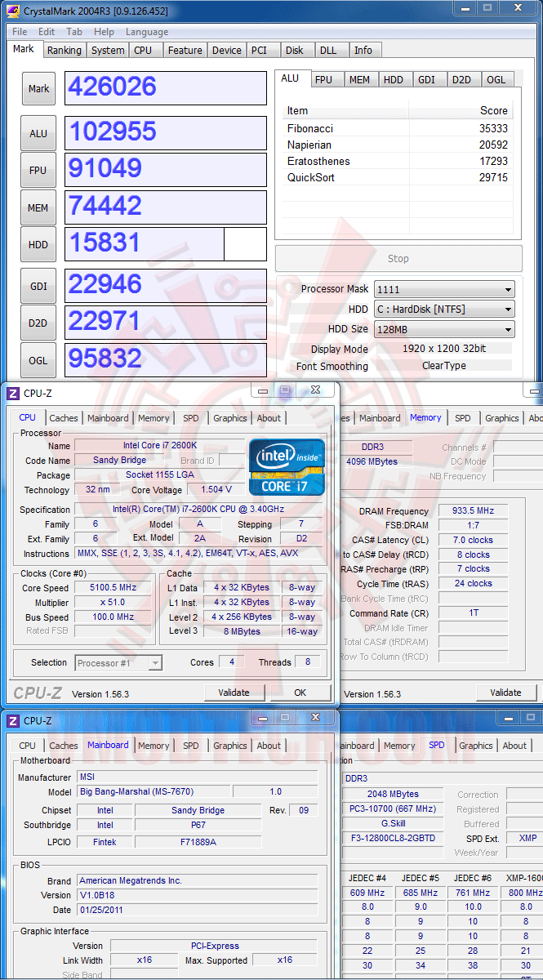Screen dimensions: 543x980
Task: Run the HDD benchmark button
Action: 38,244
